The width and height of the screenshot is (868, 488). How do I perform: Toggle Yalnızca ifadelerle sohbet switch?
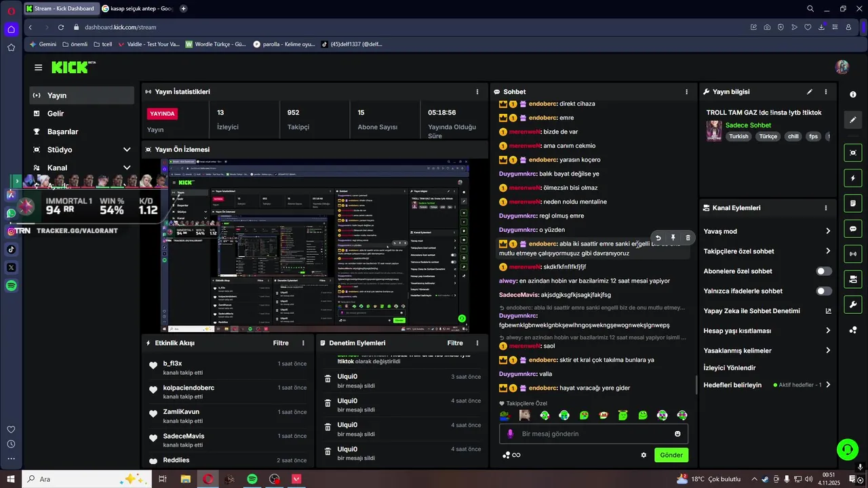click(823, 291)
